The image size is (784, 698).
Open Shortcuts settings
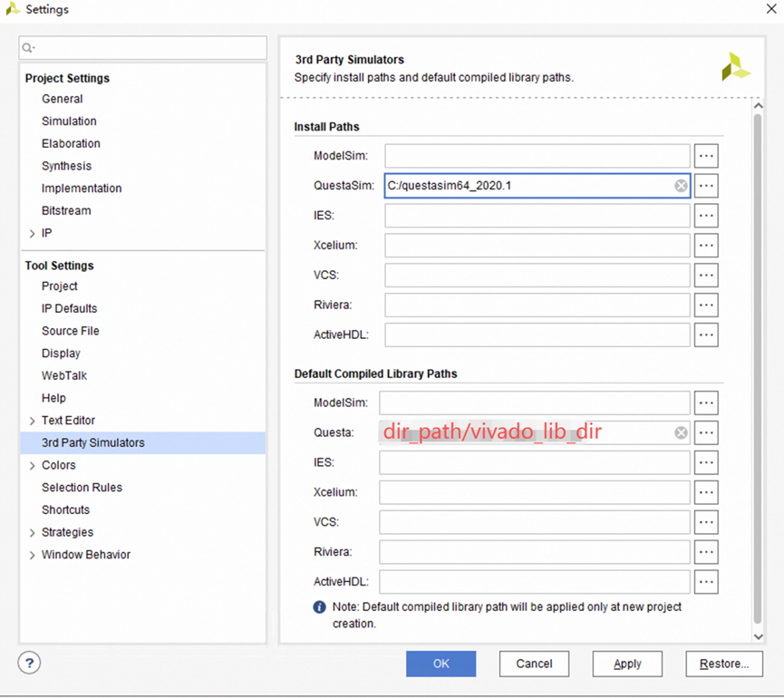[x=65, y=510]
